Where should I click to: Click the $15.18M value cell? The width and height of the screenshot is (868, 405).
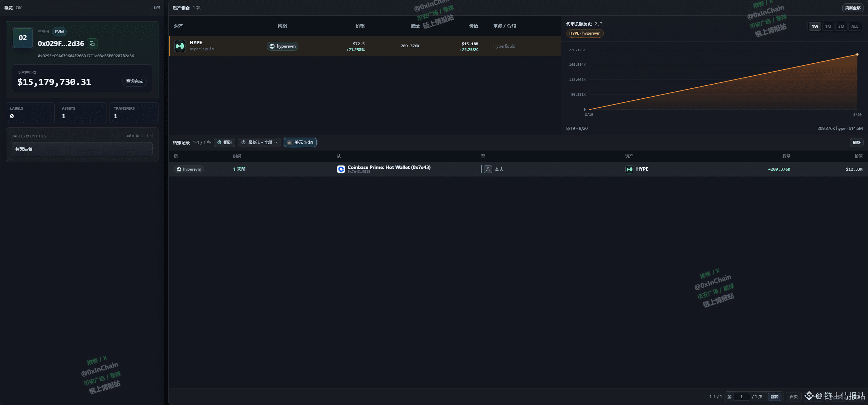click(x=470, y=44)
